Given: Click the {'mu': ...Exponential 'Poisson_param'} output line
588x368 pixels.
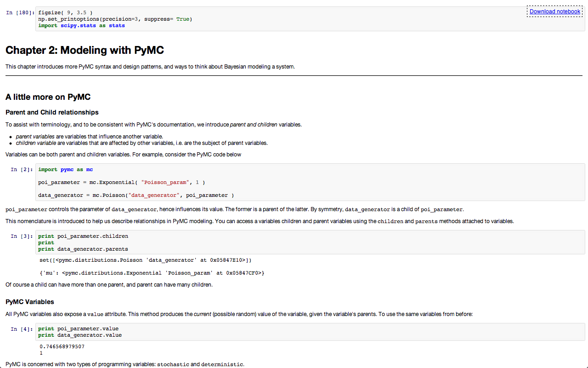Looking at the screenshot, I should (x=152, y=273).
